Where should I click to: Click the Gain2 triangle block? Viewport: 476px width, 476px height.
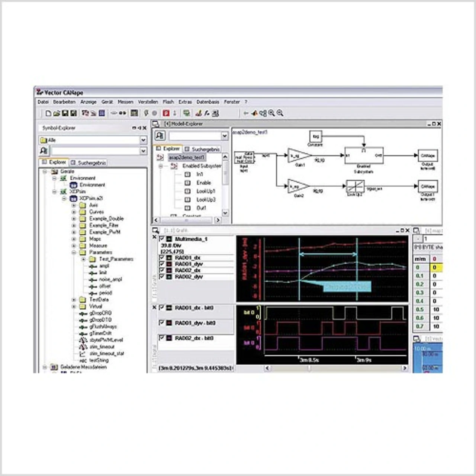(299, 186)
